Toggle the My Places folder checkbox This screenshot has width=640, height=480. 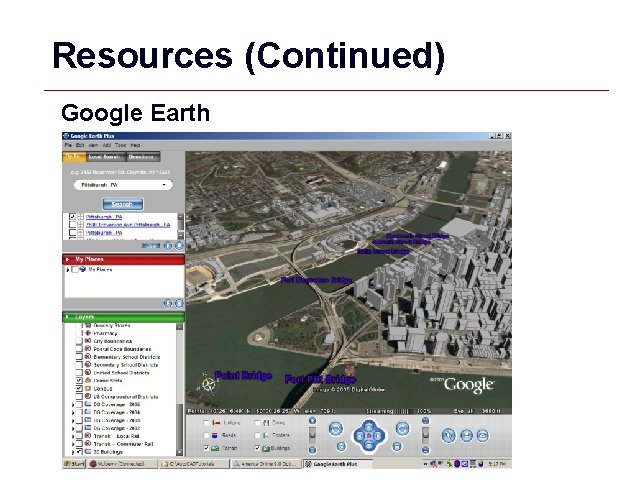pyautogui.click(x=75, y=269)
